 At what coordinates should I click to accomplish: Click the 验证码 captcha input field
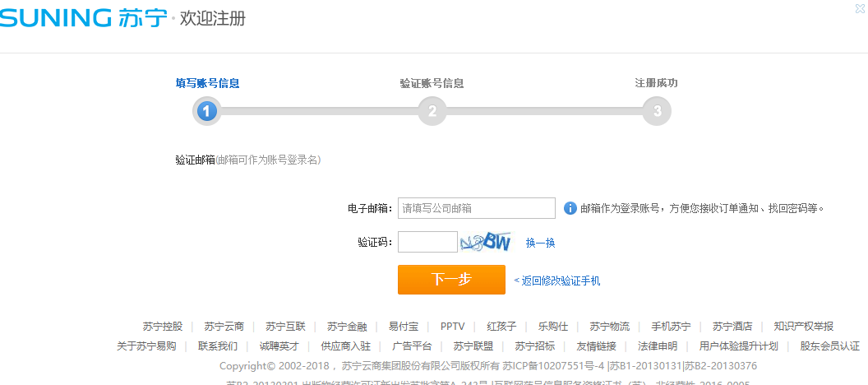tap(427, 242)
